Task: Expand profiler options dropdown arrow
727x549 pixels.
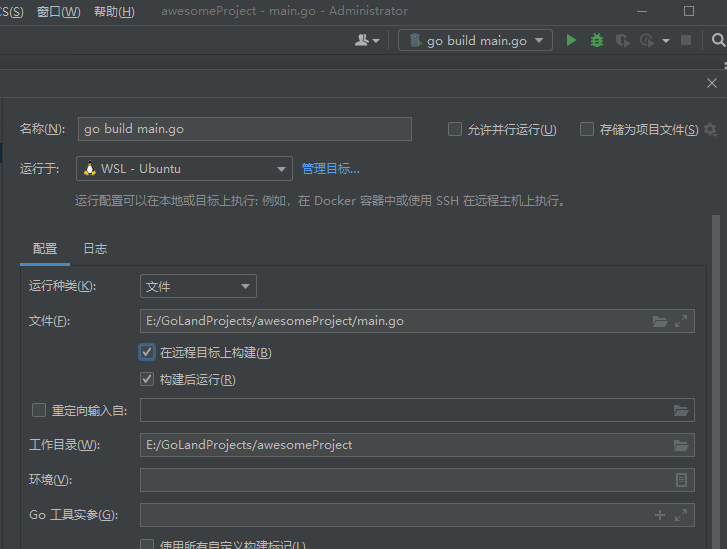Action: coord(666,41)
